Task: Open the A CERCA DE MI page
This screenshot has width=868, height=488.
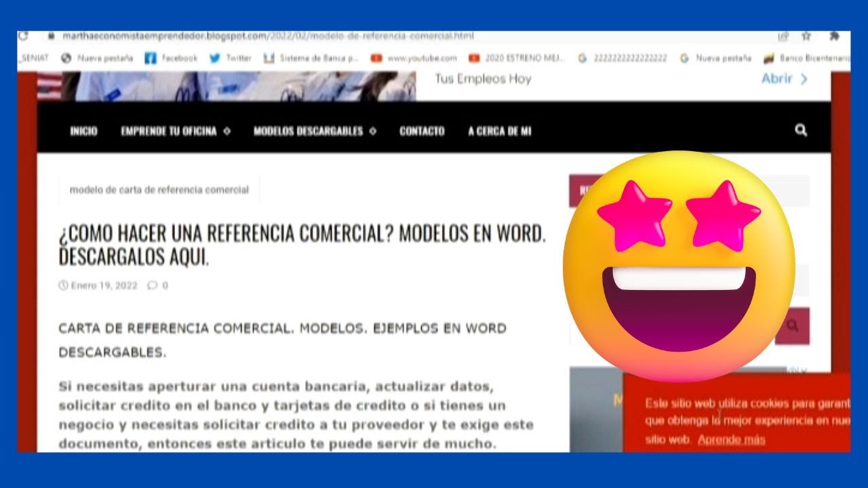Action: coord(500,131)
